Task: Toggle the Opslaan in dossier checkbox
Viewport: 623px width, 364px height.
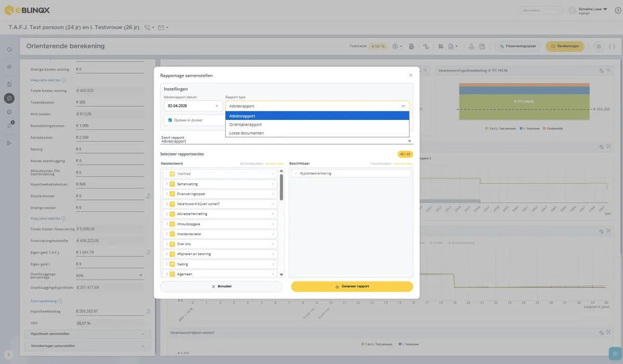Action: [170, 120]
